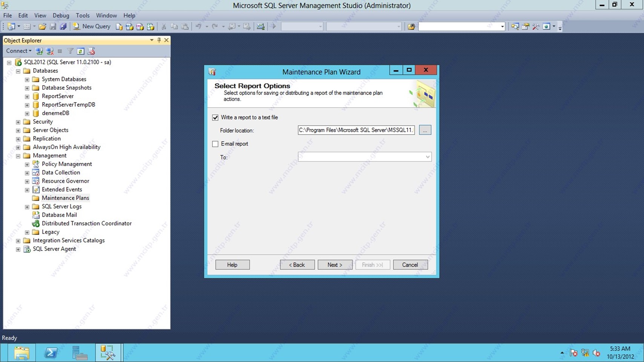
Task: Enable the E-mail report checkbox
Action: coord(215,144)
